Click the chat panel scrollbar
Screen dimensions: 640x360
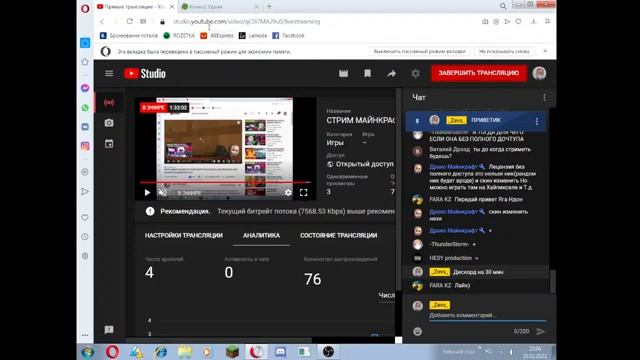pyautogui.click(x=553, y=281)
